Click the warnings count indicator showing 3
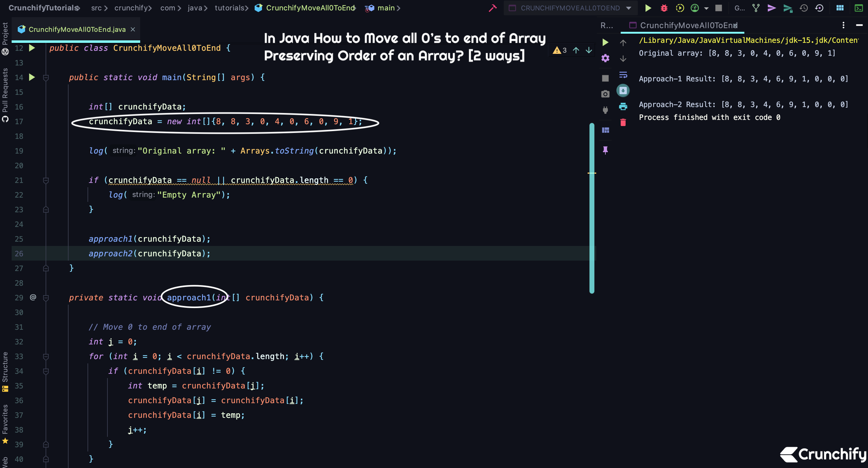The image size is (868, 468). (560, 50)
